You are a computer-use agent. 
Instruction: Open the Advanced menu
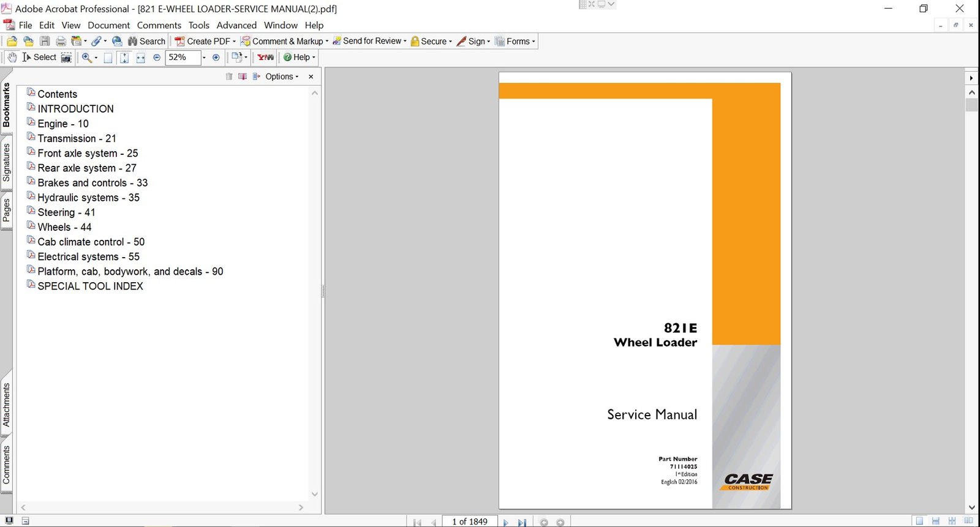coord(236,25)
